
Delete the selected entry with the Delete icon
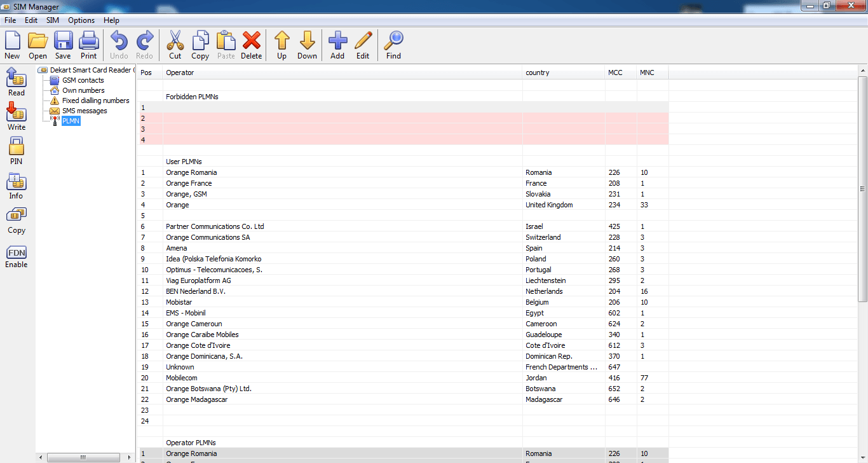(251, 45)
